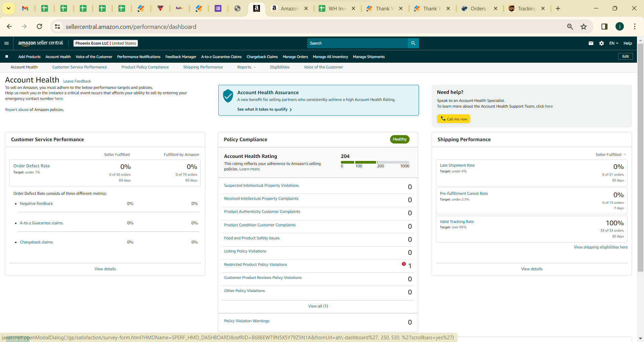Select the Product Policy Compliance tab
Image resolution: width=644 pixels, height=342 pixels.
click(145, 67)
